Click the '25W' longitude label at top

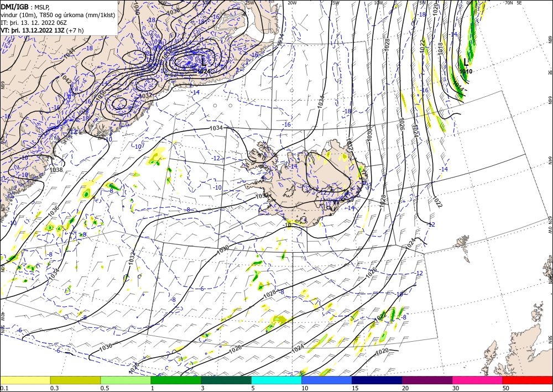click(x=249, y=3)
